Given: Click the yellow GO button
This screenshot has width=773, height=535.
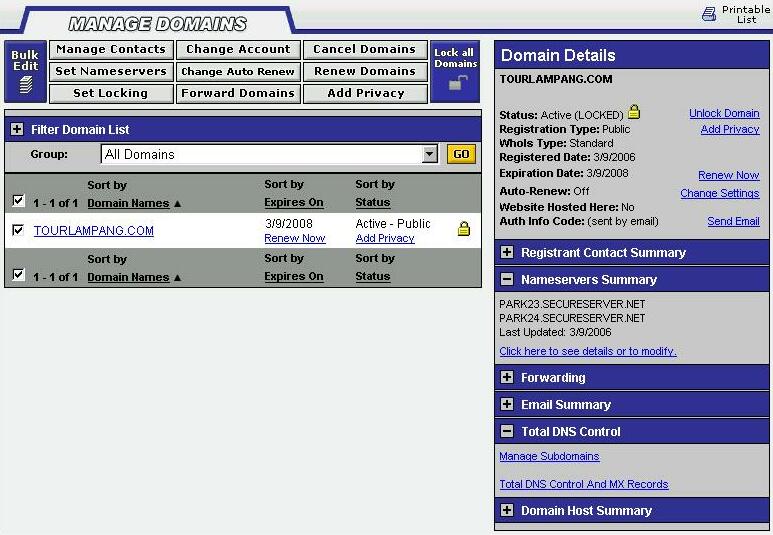Looking at the screenshot, I should [x=461, y=154].
